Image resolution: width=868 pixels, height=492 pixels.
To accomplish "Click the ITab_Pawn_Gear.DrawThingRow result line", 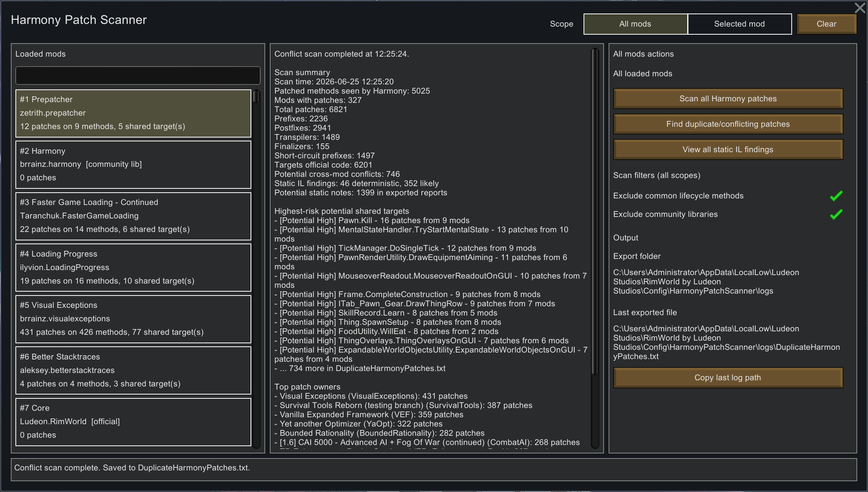I will pos(415,304).
